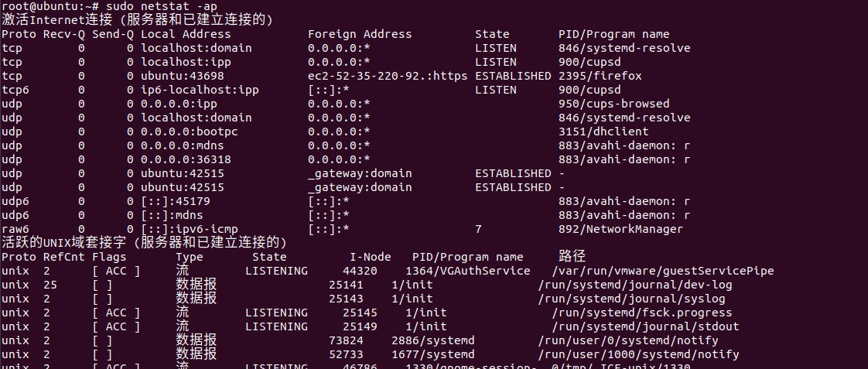This screenshot has width=868, height=369.
Task: Click the '/var/run/vmware/guestServicePipe' path
Action: coord(663,271)
